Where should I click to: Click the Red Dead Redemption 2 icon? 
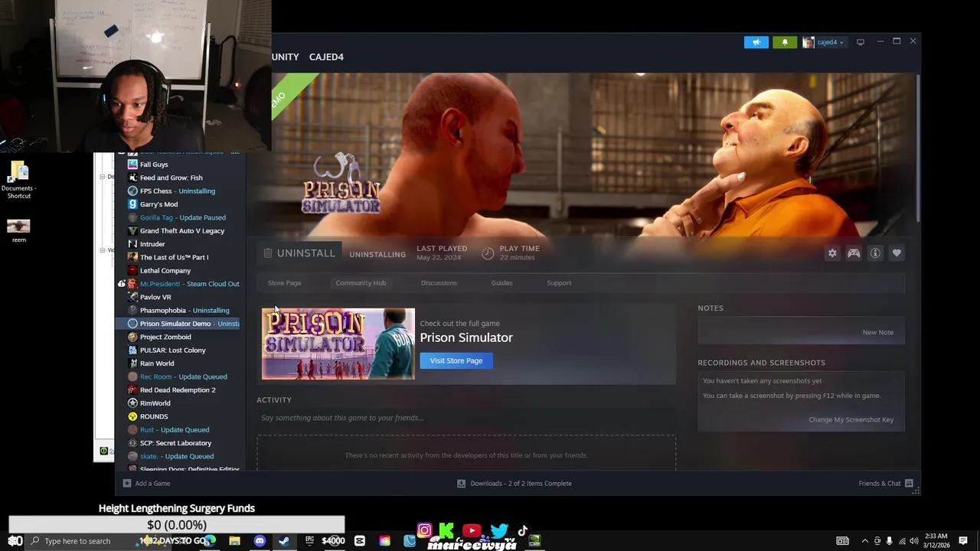coord(132,390)
